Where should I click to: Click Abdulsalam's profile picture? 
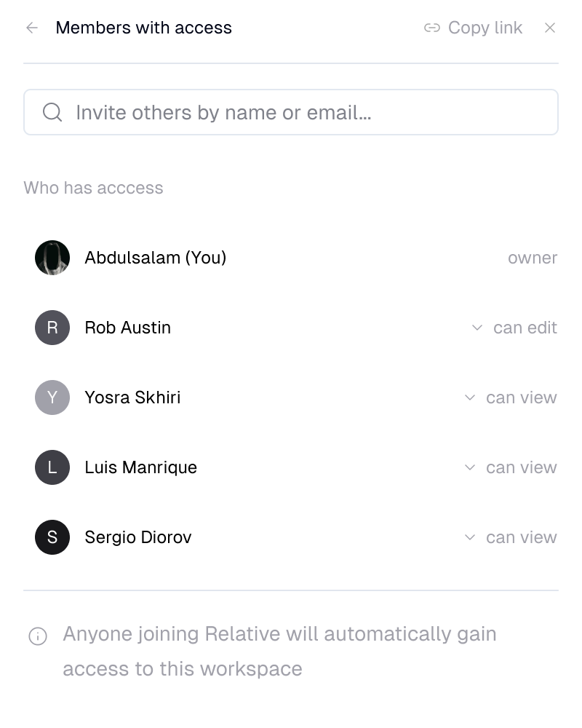(52, 258)
